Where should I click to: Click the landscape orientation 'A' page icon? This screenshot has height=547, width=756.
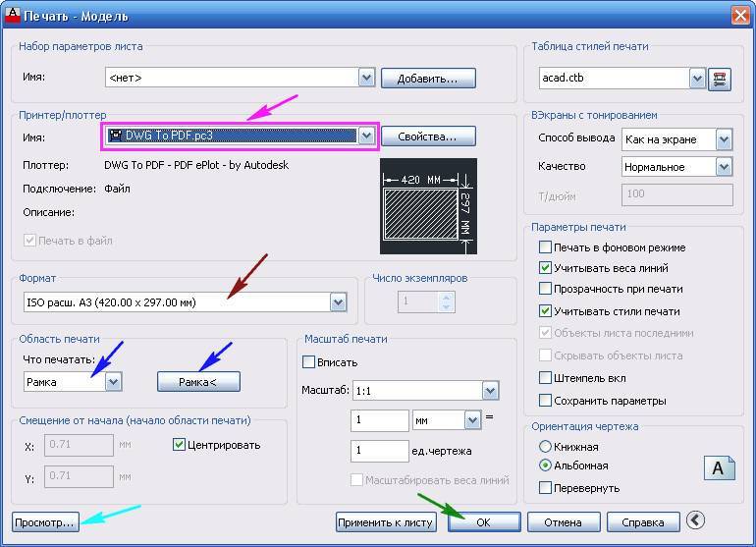(x=719, y=467)
